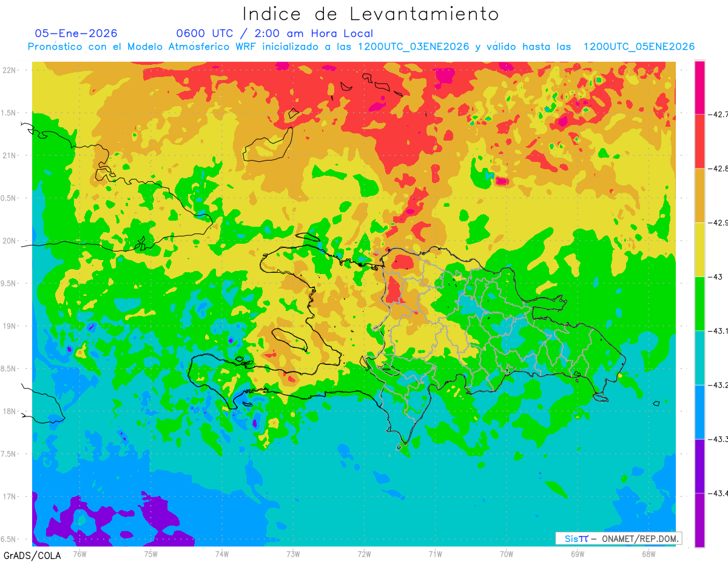728x562 pixels.
Task: Click the legend value "-43.3"
Action: pyautogui.click(x=719, y=439)
